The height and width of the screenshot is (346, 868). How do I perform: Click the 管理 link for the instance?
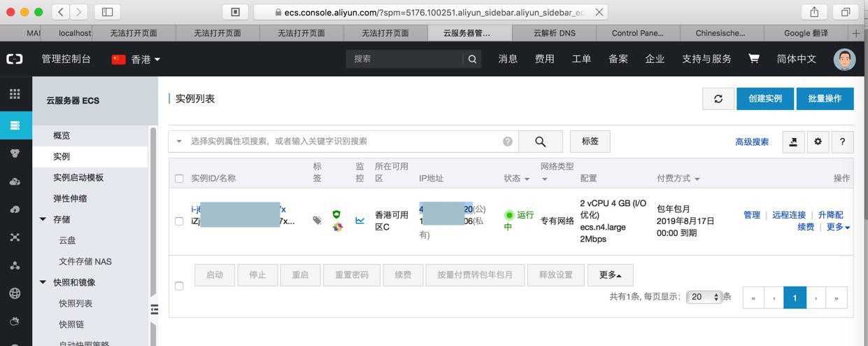tap(752, 215)
